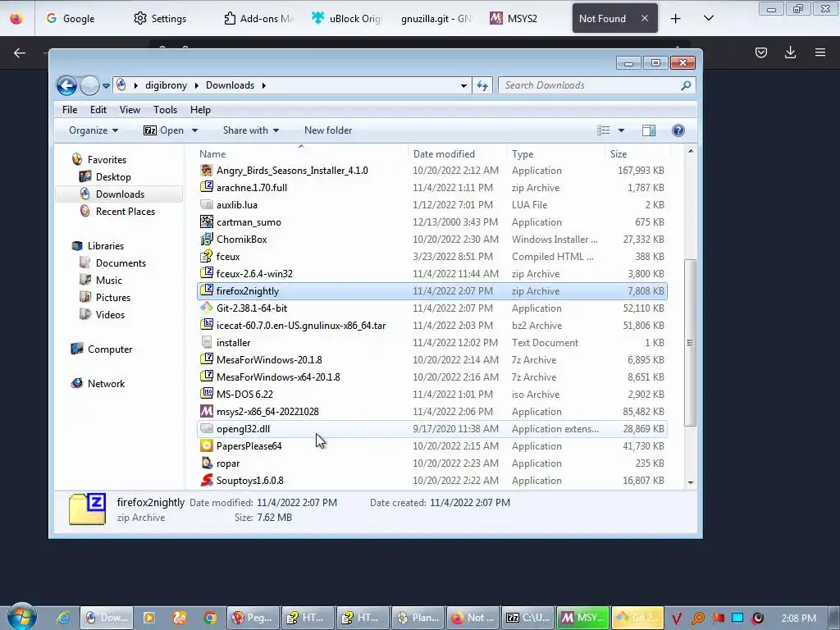Image resolution: width=840 pixels, height=630 pixels.
Task: Select Downloads in Favorites sidebar
Action: 119,194
